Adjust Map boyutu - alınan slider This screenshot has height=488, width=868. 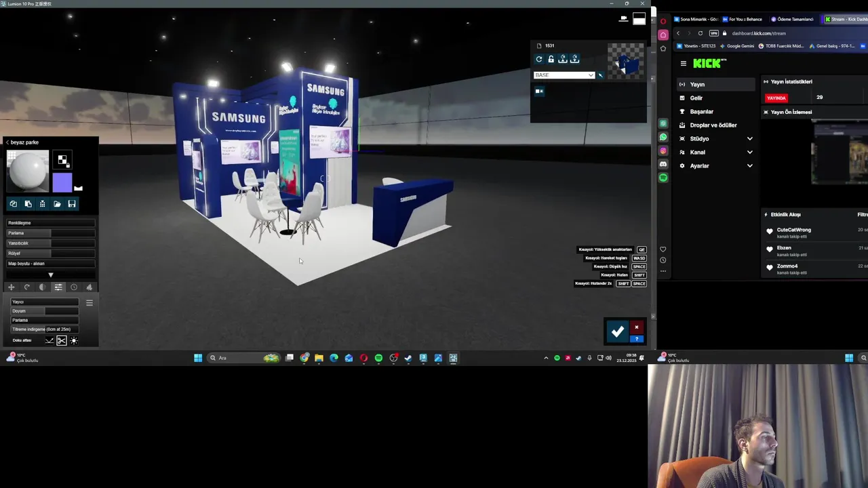click(x=51, y=263)
